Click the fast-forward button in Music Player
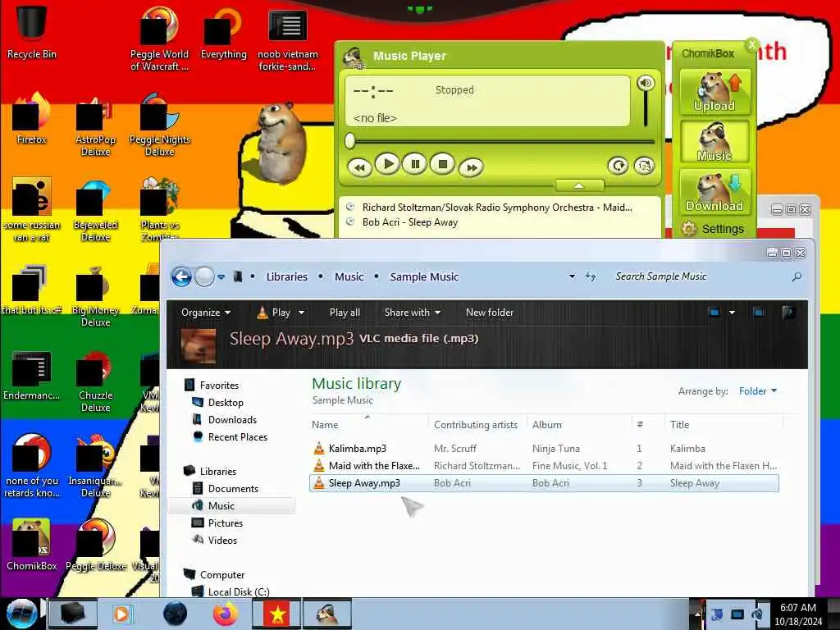The height and width of the screenshot is (630, 840). 472,167
